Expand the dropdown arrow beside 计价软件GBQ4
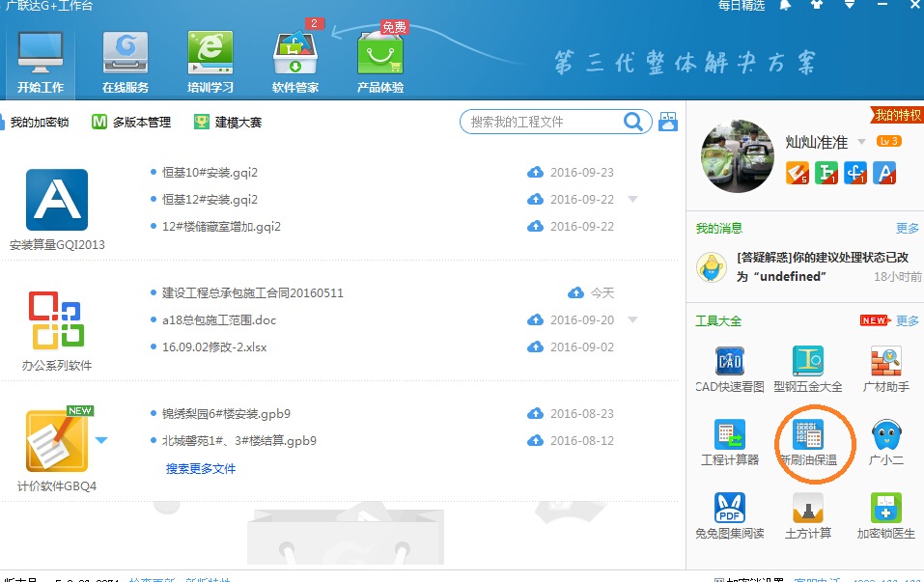924x582 pixels. (101, 440)
